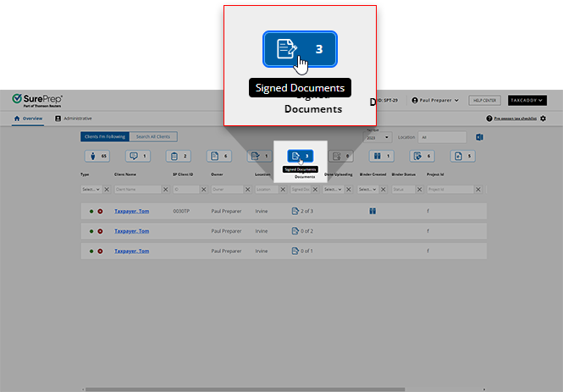The image size is (563, 392).
Task: Open the Binder Created select dropdown
Action: pos(367,190)
